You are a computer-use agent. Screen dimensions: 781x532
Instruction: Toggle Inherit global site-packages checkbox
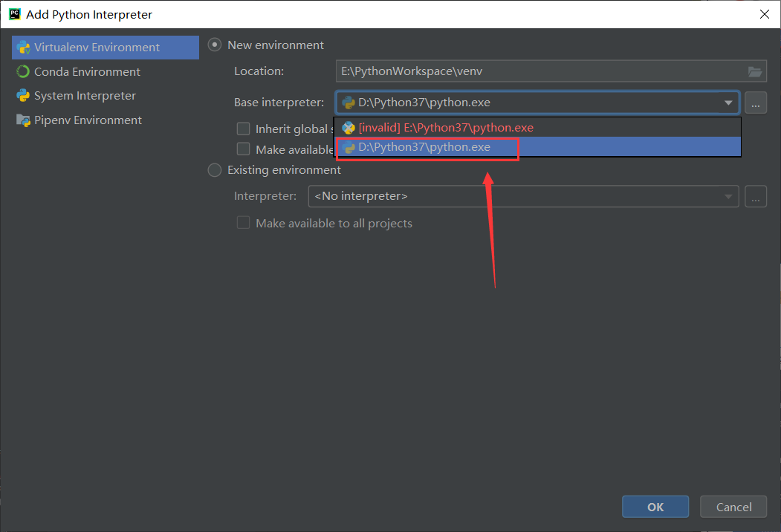(x=243, y=129)
